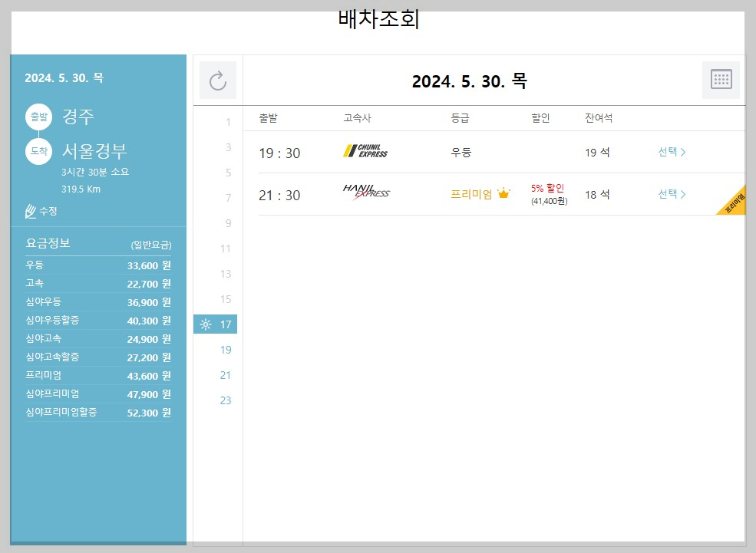Open the 41,400원 discounted fare detail
The image size is (756, 553).
click(549, 200)
